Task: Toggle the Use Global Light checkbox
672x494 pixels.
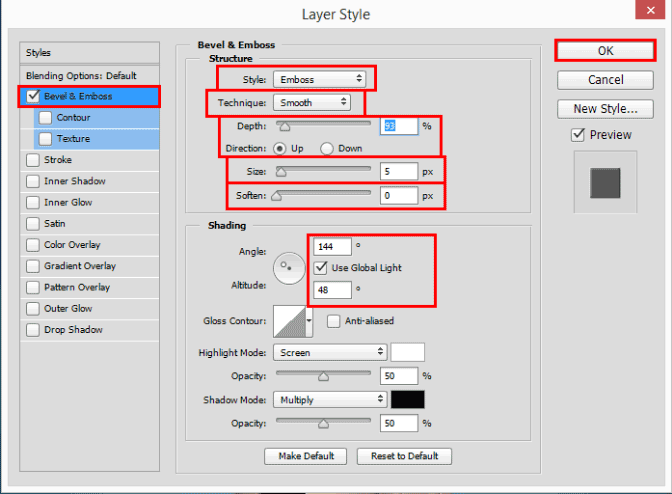Action: 321,268
